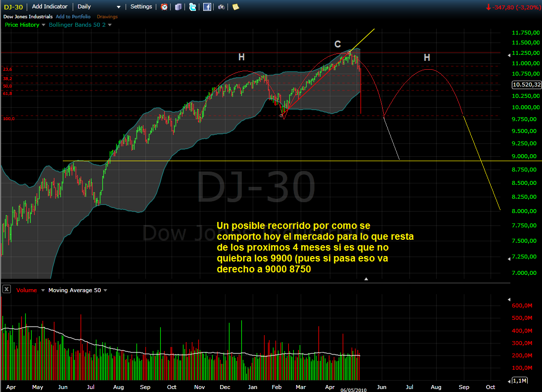The height and width of the screenshot is (392, 542).
Task: Click the Add to Portfolio link
Action: point(73,17)
